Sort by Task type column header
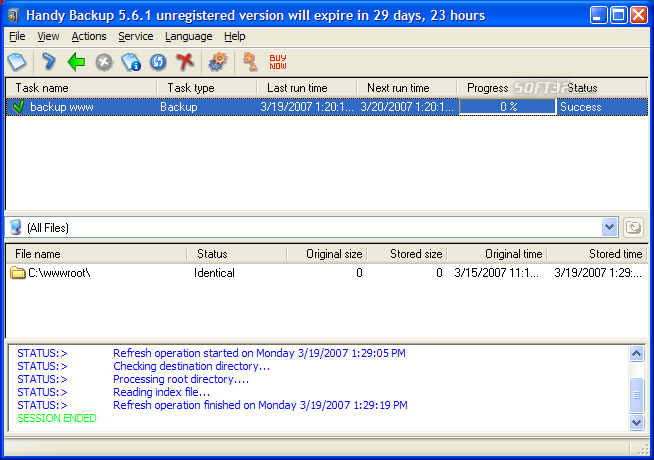The width and height of the screenshot is (654, 460). tap(206, 88)
